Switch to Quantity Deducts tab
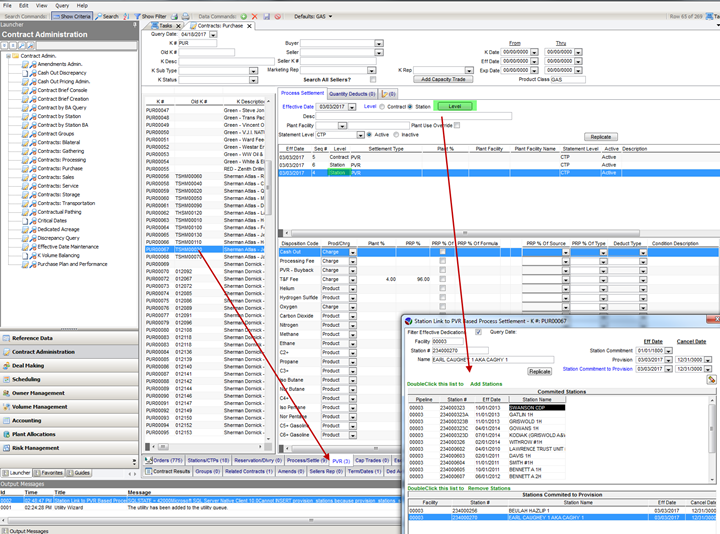Screen dimensions: 720x534 [x=351, y=92]
